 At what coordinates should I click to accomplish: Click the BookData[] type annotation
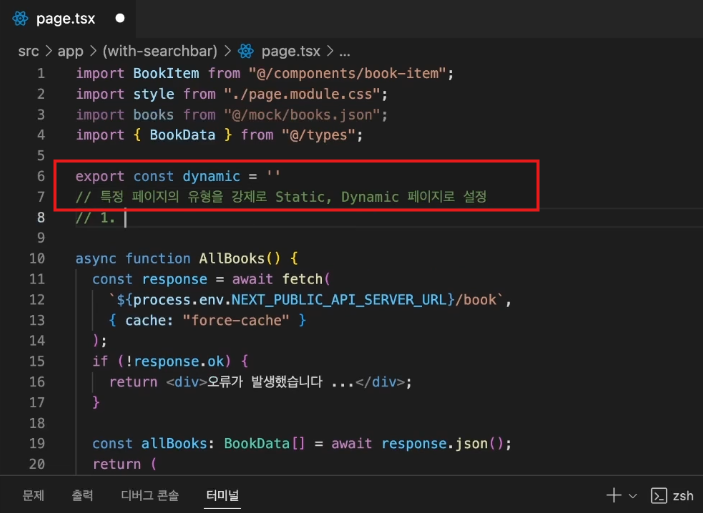click(265, 444)
